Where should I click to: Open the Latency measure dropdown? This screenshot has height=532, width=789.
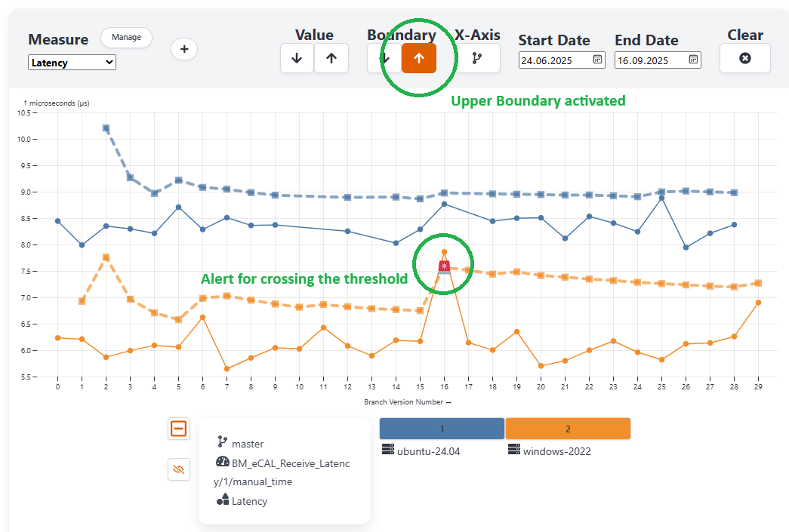coord(72,63)
